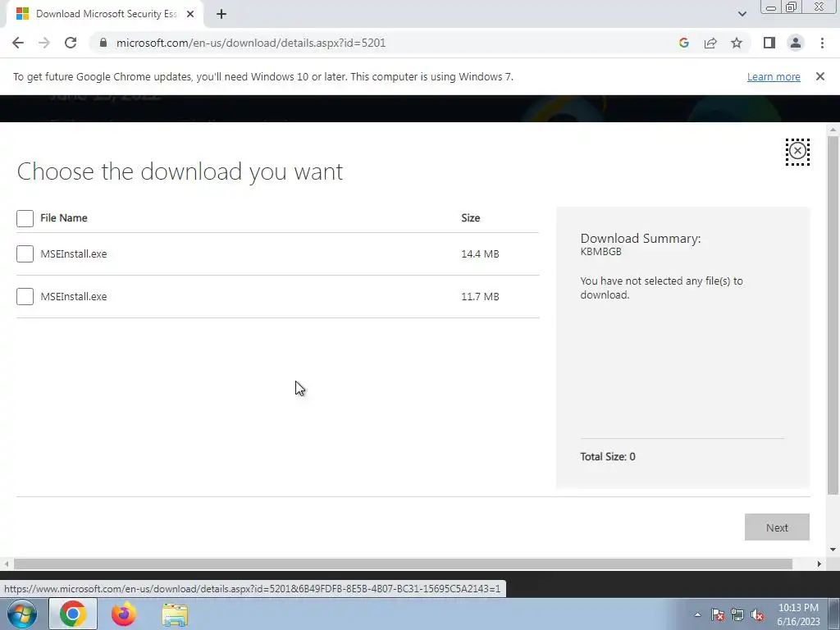Click the Download Summary heading
This screenshot has width=840, height=630.
tap(640, 239)
